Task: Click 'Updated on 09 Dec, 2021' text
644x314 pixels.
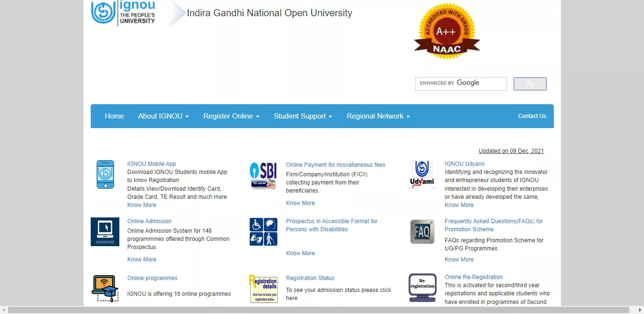Action: (511, 151)
